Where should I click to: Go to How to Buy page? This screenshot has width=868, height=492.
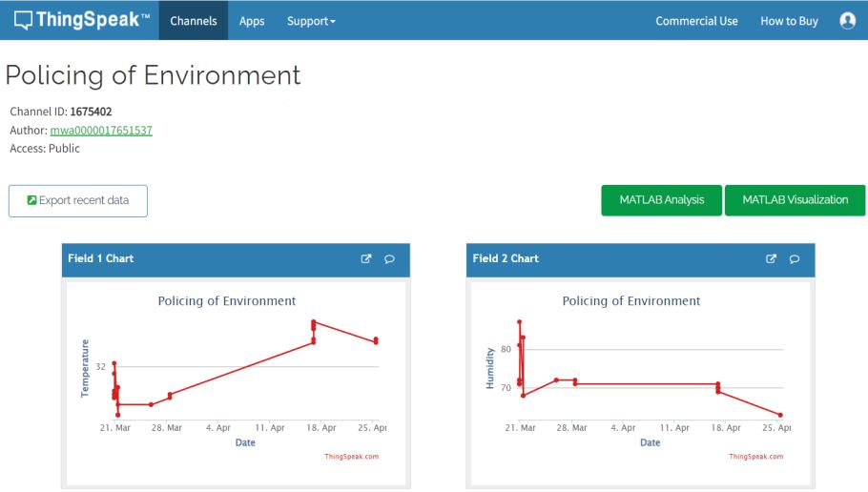(x=789, y=21)
